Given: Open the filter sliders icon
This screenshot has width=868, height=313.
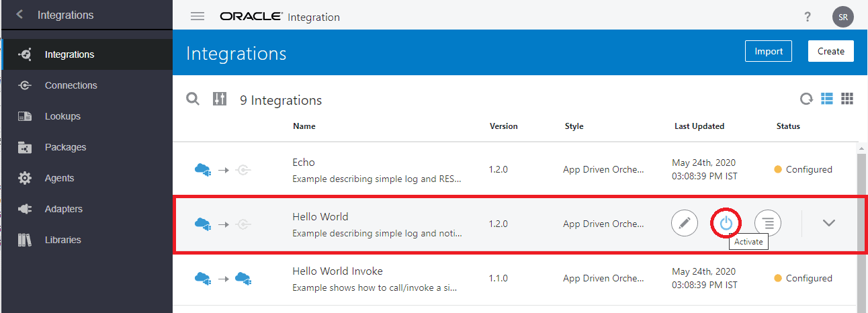Looking at the screenshot, I should point(220,99).
